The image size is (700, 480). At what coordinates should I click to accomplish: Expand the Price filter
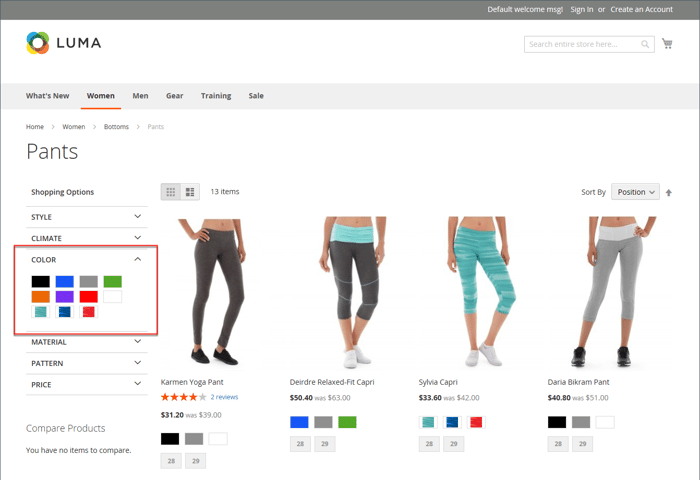pyautogui.click(x=87, y=384)
